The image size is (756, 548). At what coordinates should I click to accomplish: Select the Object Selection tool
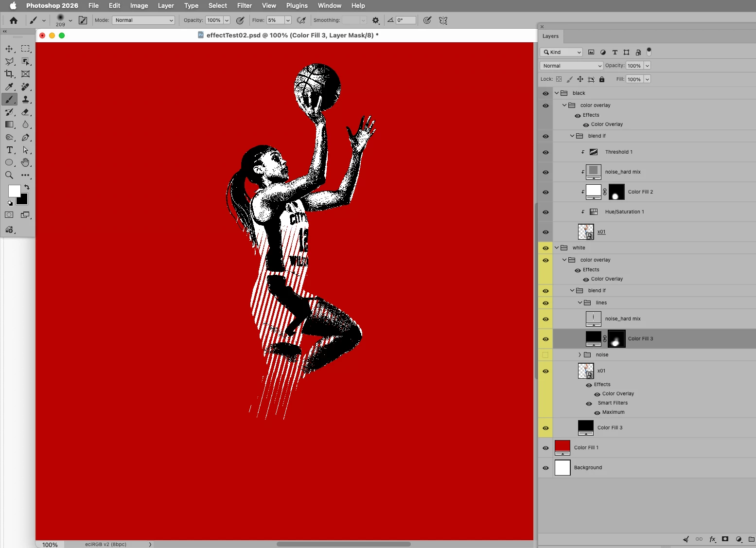(x=25, y=61)
